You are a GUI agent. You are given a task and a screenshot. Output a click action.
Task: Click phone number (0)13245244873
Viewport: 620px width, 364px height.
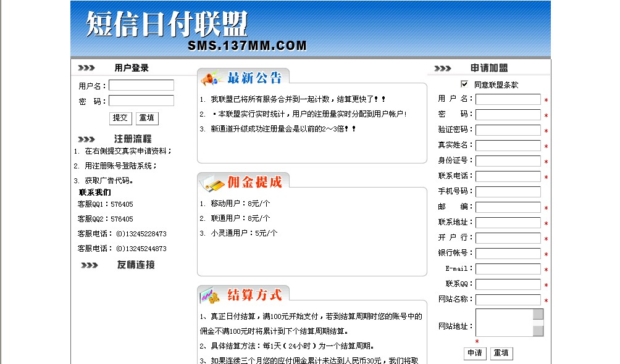point(141,249)
